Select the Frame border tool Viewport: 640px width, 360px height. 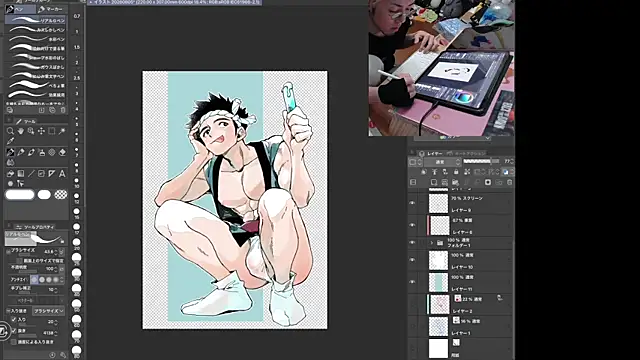(x=41, y=173)
